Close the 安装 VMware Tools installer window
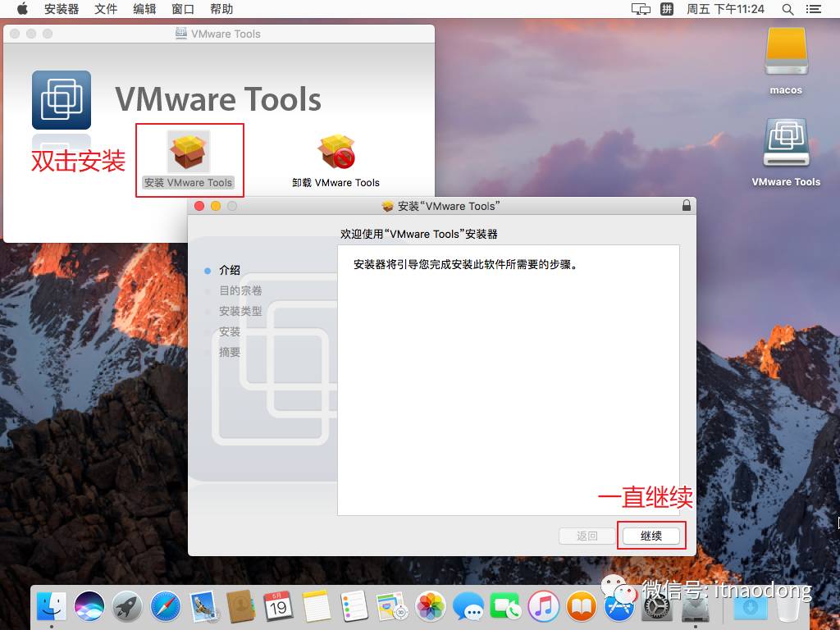 199,206
